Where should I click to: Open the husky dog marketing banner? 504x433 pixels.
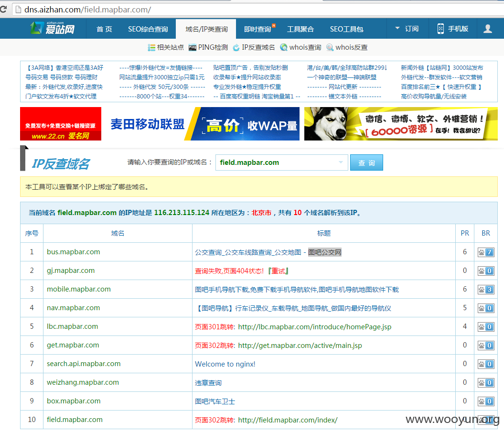coord(401,124)
